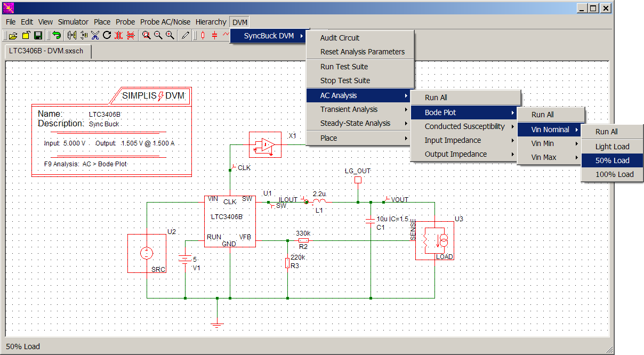The height and width of the screenshot is (355, 644).
Task: Place a resistor using toolbar icon
Action: point(203,36)
